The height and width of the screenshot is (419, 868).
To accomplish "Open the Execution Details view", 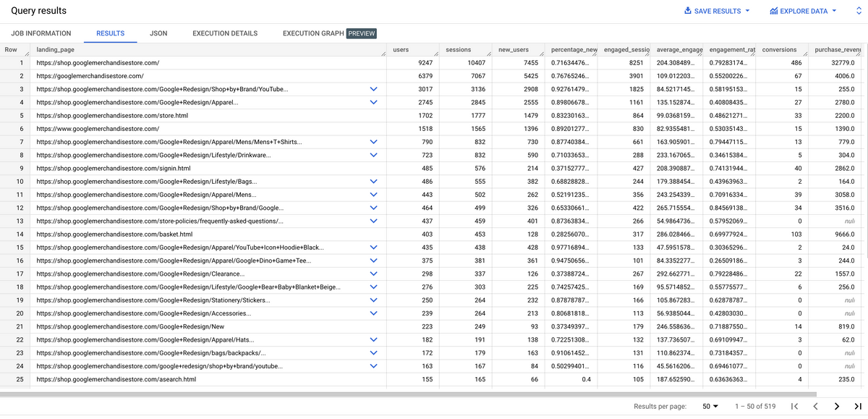I will coord(224,33).
